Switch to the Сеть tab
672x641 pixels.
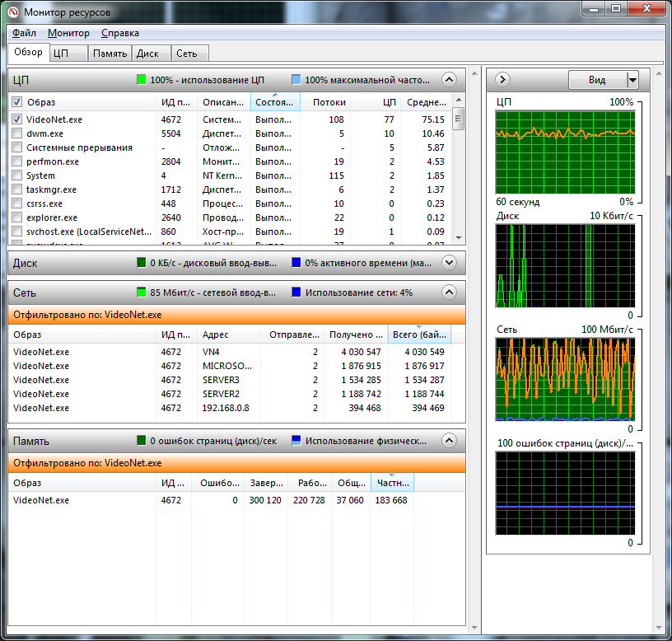(x=190, y=54)
